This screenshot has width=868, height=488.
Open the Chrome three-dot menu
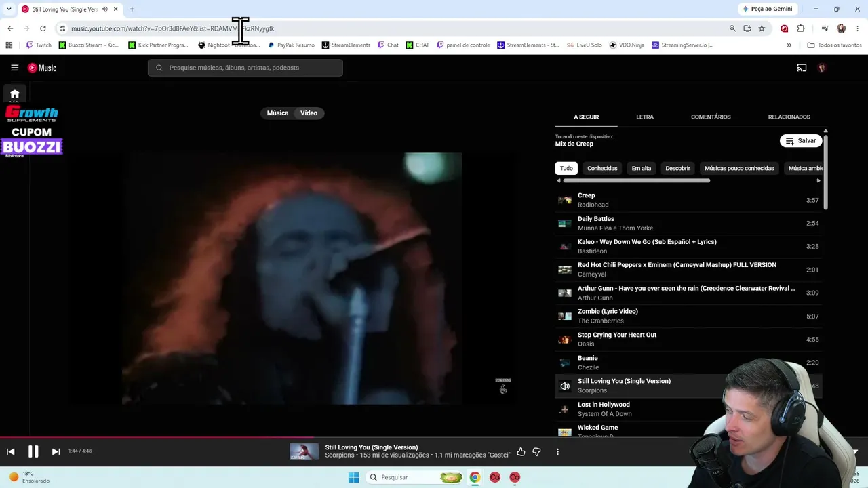858,28
